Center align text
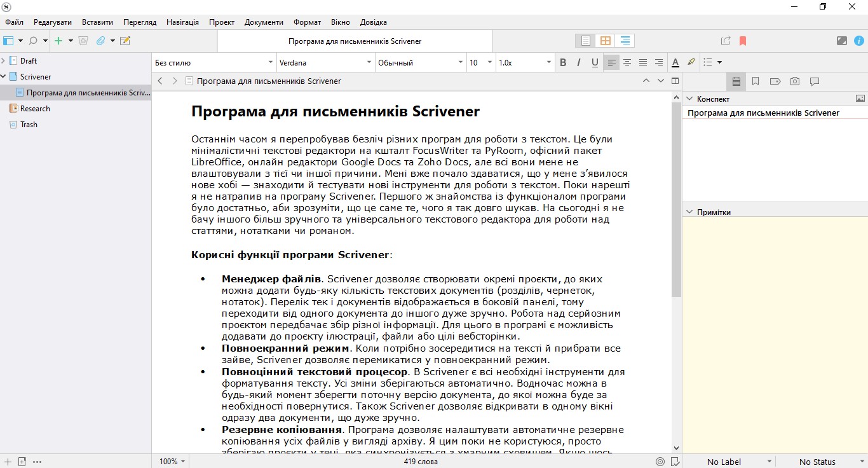This screenshot has height=468, width=868. click(627, 62)
